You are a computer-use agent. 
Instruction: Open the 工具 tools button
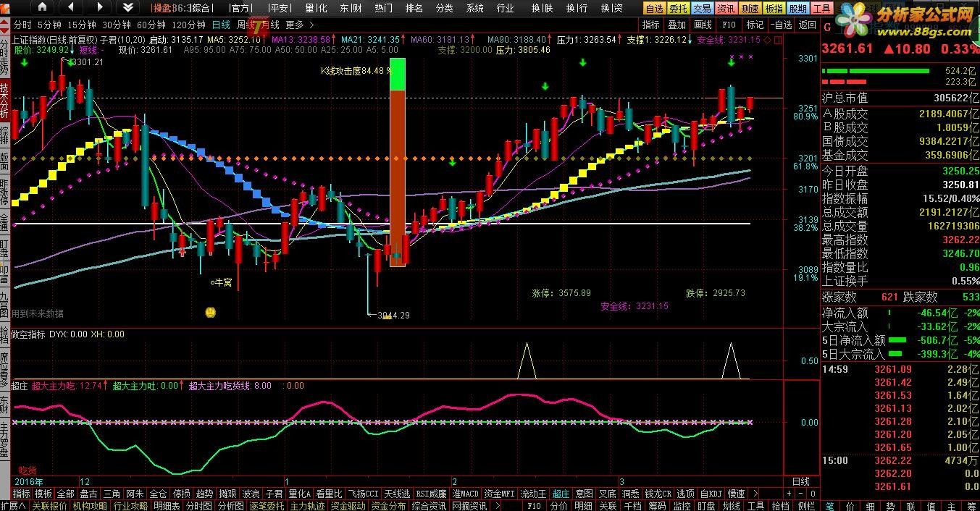pyautogui.click(x=821, y=8)
